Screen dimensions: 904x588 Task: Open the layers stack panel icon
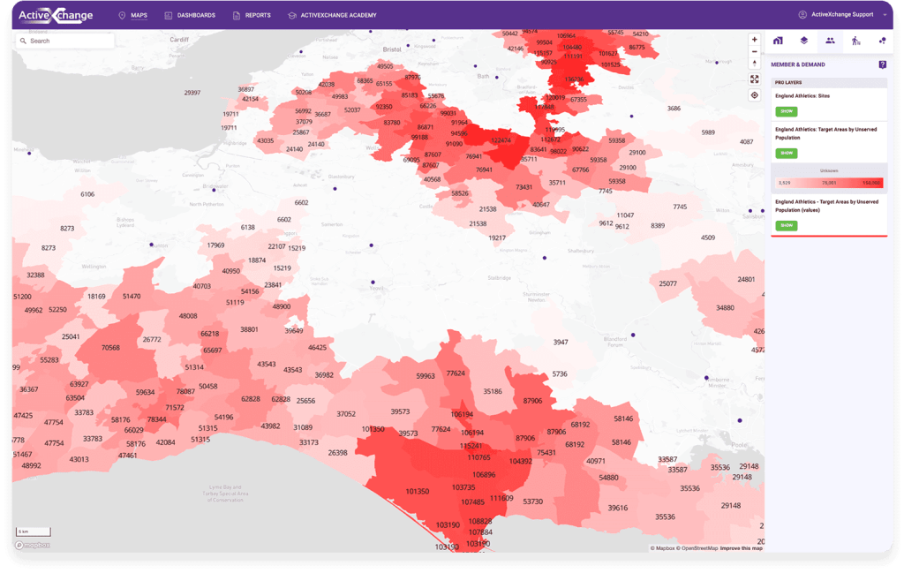[804, 41]
